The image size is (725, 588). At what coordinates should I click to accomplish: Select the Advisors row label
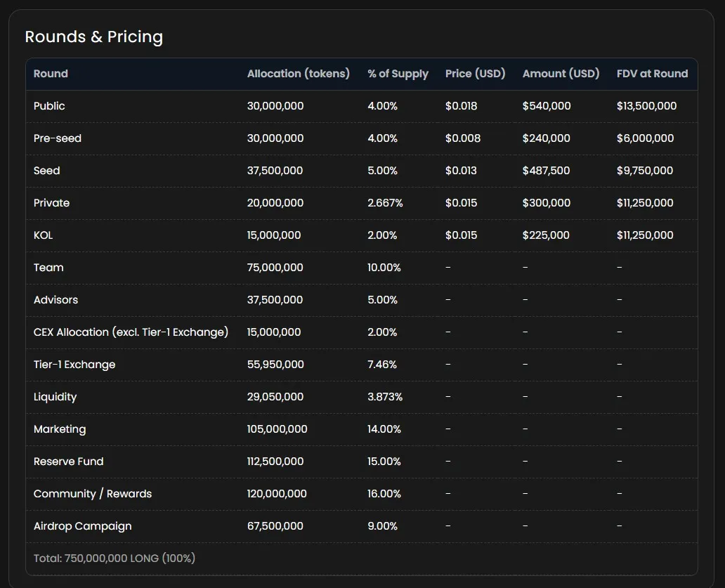55,299
